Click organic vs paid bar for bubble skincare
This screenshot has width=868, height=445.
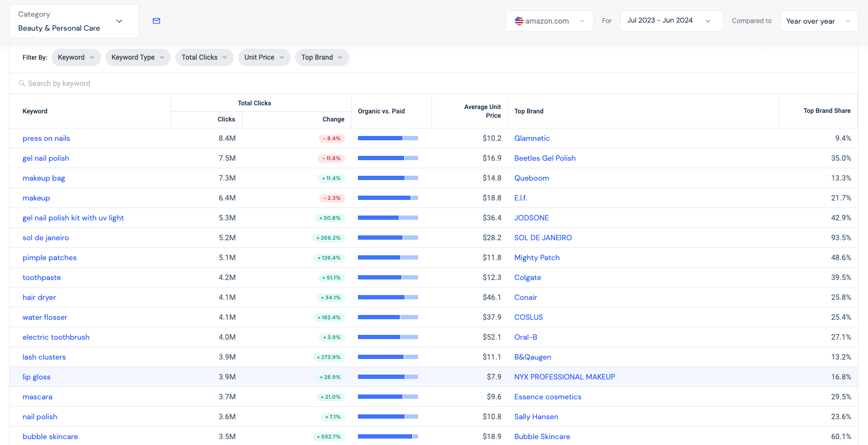point(388,436)
